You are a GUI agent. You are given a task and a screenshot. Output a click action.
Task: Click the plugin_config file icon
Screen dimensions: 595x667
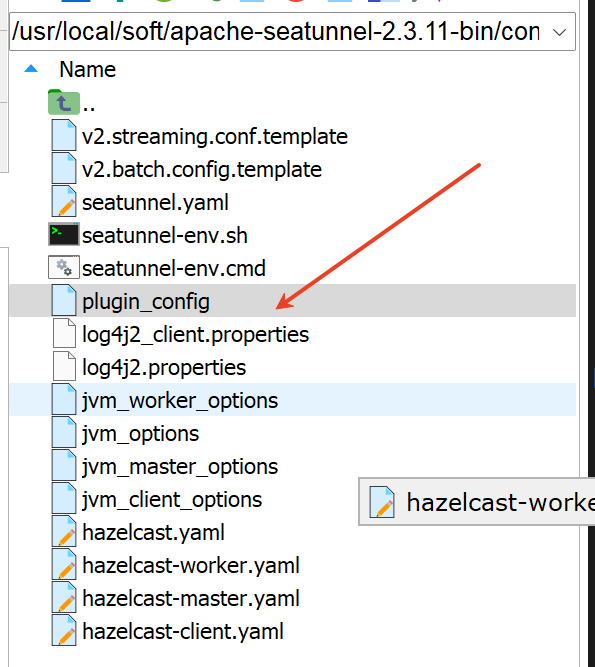(x=64, y=300)
